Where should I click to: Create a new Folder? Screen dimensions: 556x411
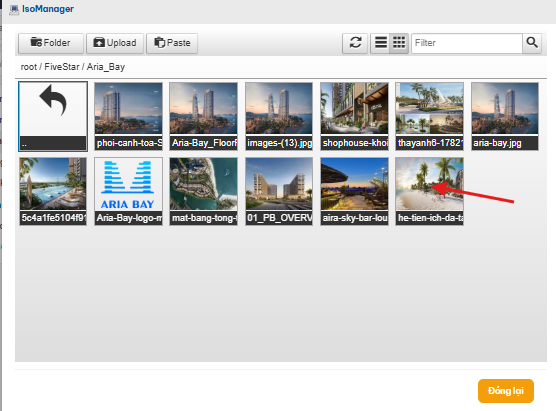click(51, 43)
